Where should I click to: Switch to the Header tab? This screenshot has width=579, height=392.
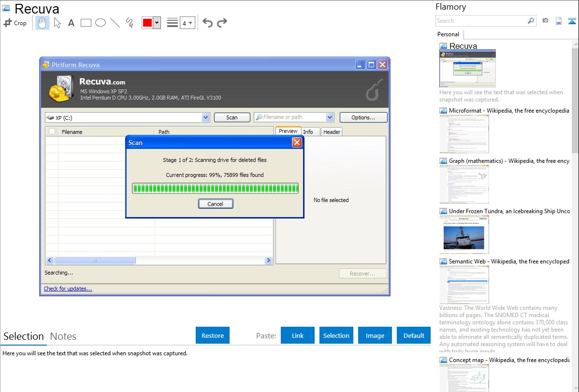point(332,132)
